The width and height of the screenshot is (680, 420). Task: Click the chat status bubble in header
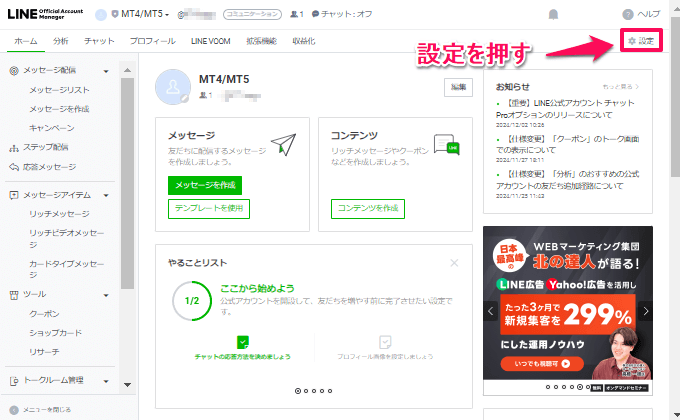coord(315,14)
